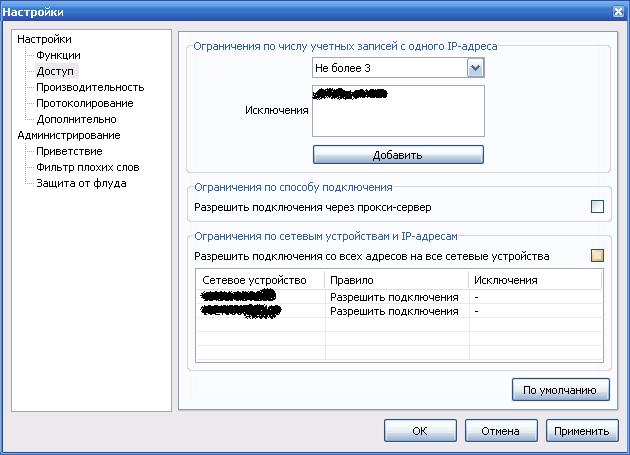This screenshot has width=630, height=455.
Task: Select the Администрирование tree node
Action: [68, 135]
